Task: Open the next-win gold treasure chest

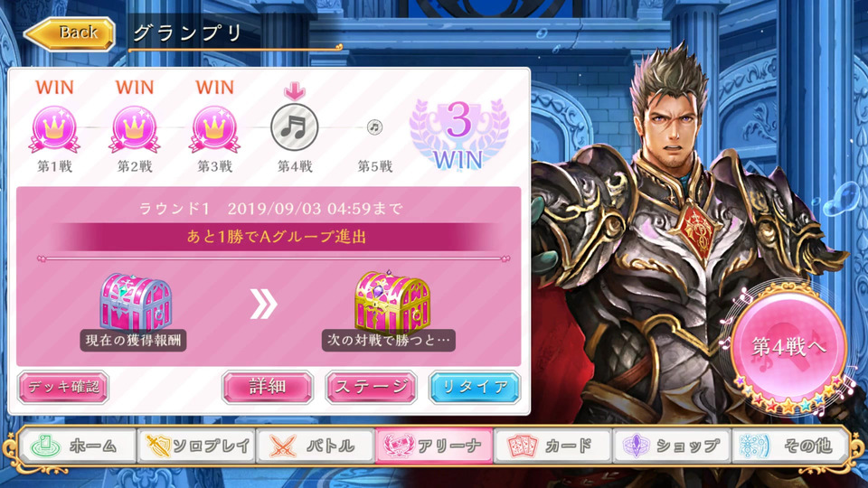Action: [392, 302]
